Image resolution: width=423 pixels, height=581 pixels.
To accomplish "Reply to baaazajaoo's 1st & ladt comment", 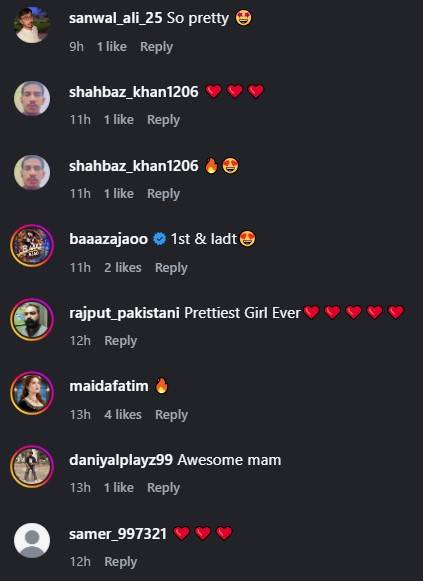I will coord(171,268).
